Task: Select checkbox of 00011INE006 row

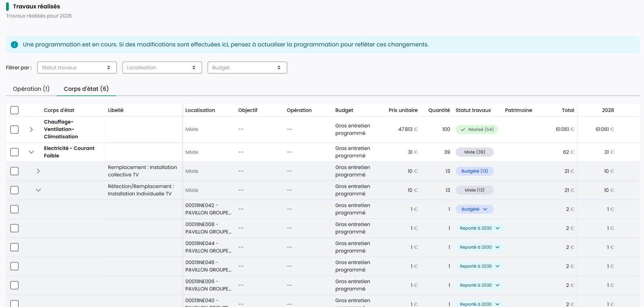Action: tap(14, 285)
